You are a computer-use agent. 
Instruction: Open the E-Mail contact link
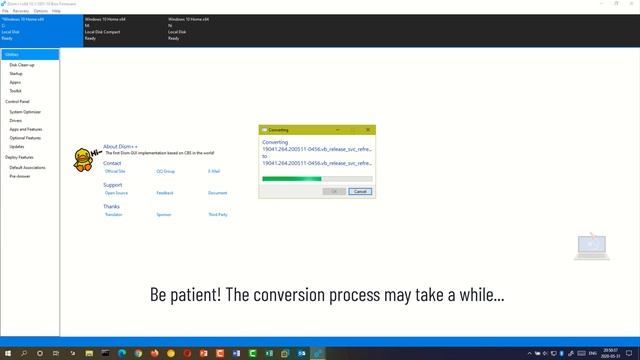214,171
